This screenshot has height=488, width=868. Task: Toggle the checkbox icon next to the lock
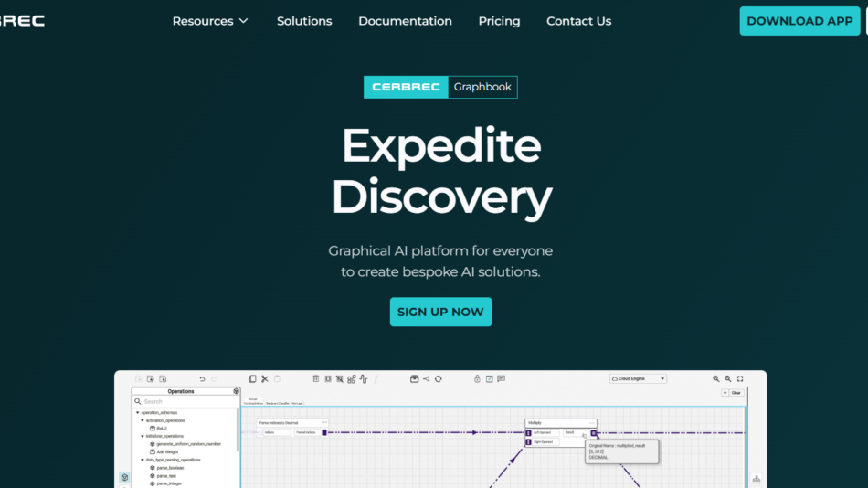coord(489,378)
